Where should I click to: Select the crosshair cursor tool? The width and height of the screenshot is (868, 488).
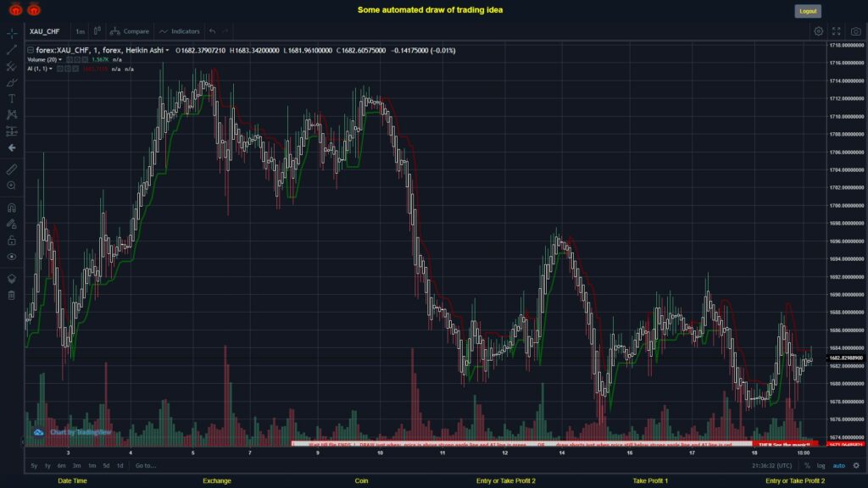pos(12,33)
